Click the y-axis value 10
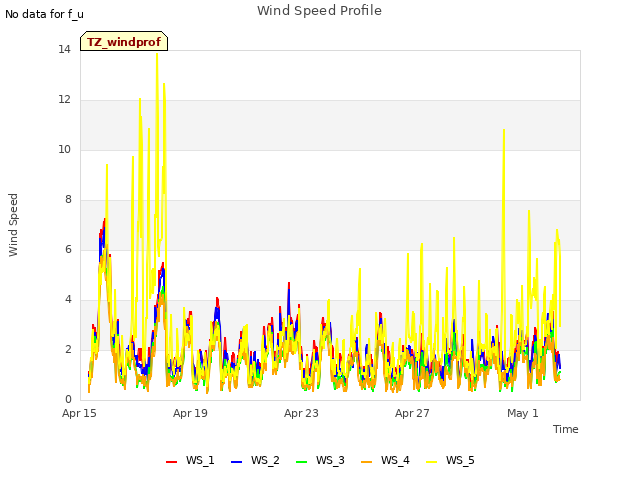This screenshot has width=640, height=480. (64, 149)
